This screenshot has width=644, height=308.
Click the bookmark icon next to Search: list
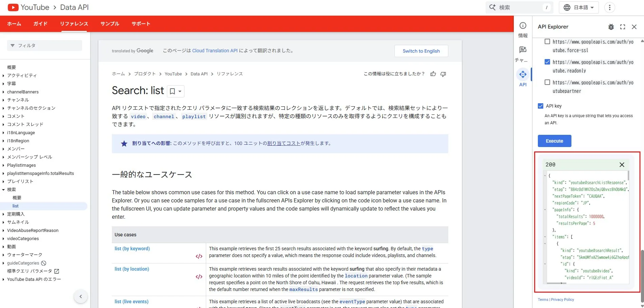172,91
